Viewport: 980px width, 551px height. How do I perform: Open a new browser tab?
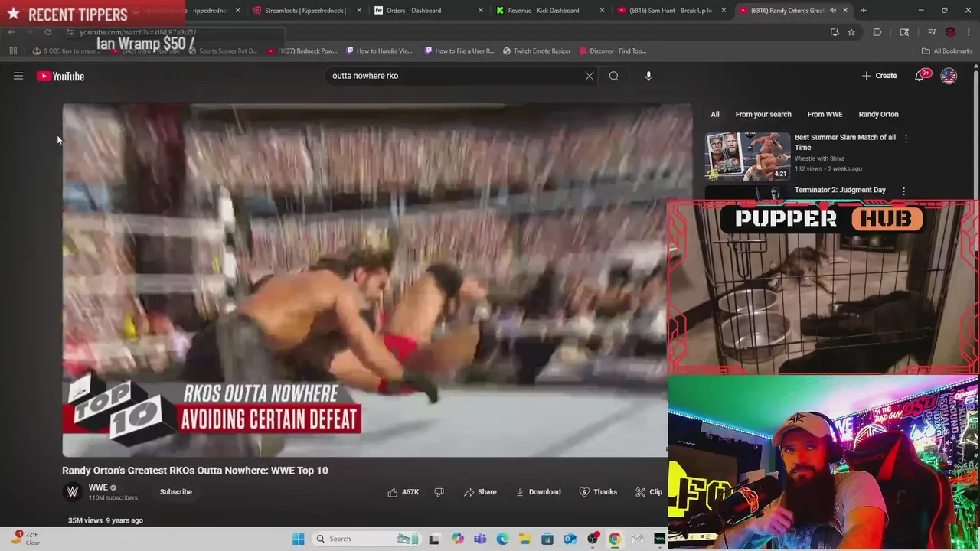864,11
